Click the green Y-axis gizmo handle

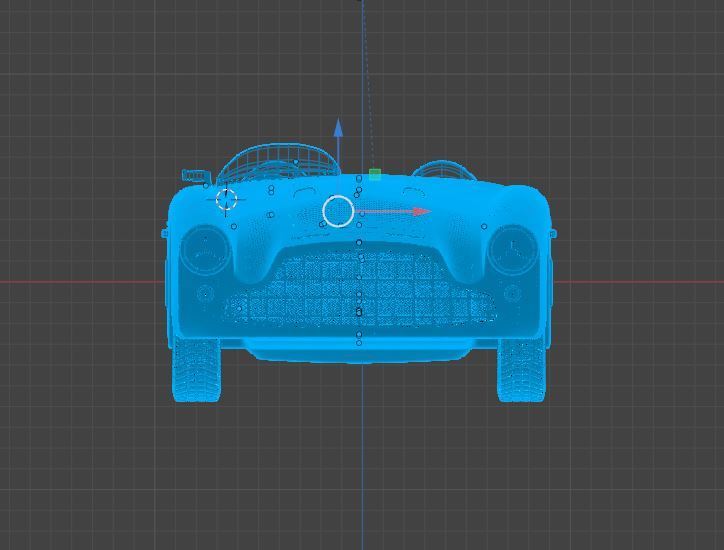[x=375, y=175]
